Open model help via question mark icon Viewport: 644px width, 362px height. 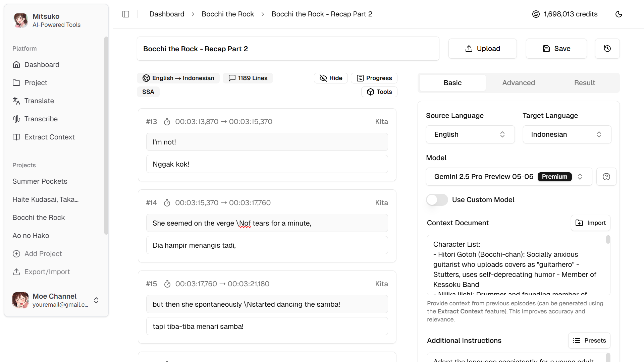pos(606,177)
